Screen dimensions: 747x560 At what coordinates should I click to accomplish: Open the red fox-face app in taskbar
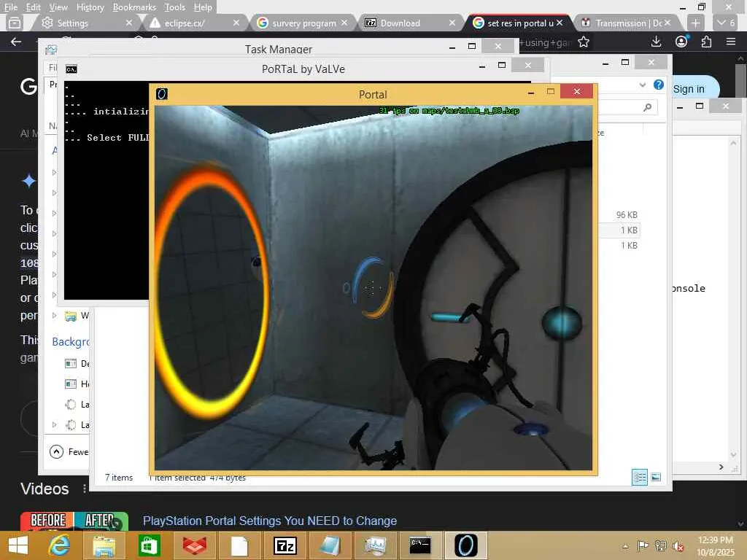pos(194,545)
